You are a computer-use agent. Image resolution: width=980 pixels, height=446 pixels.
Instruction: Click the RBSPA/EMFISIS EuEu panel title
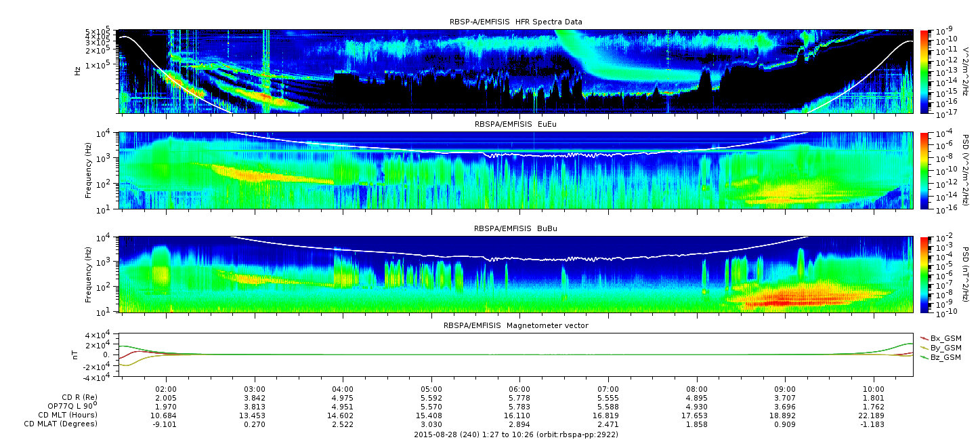click(515, 124)
